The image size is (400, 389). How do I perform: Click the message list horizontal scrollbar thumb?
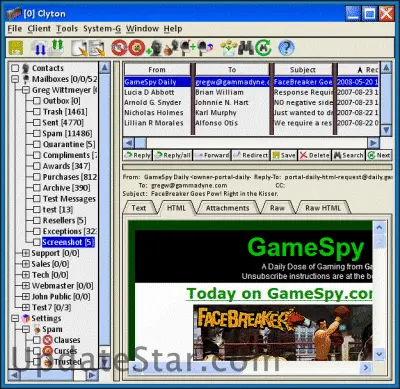pos(141,143)
